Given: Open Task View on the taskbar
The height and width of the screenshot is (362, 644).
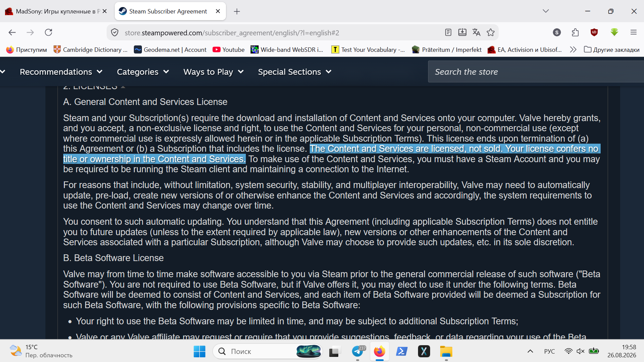Looking at the screenshot, I should [334, 352].
